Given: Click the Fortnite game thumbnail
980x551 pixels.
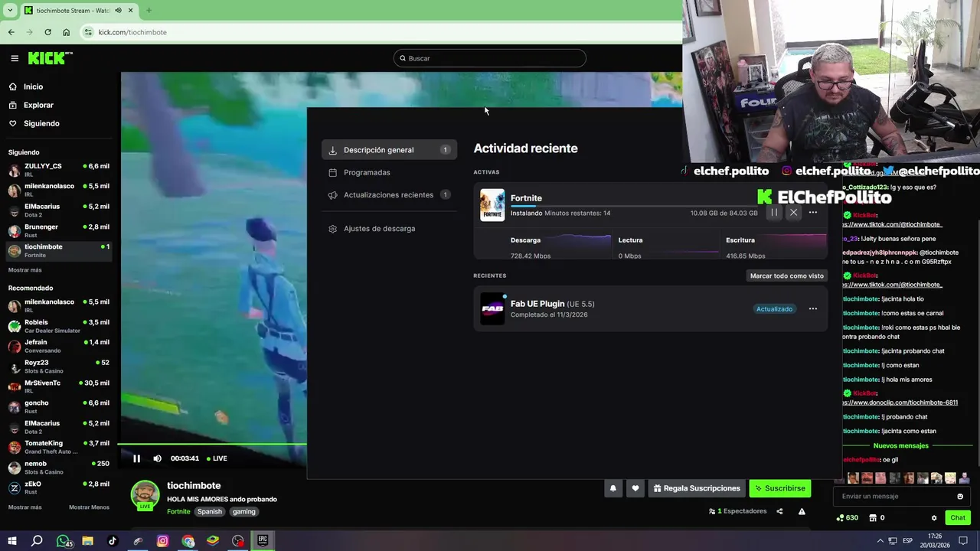Looking at the screenshot, I should pyautogui.click(x=492, y=205).
